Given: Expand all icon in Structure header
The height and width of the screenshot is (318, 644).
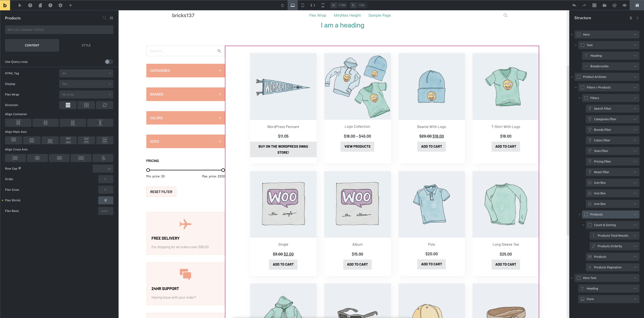Looking at the screenshot, I should point(637,18).
